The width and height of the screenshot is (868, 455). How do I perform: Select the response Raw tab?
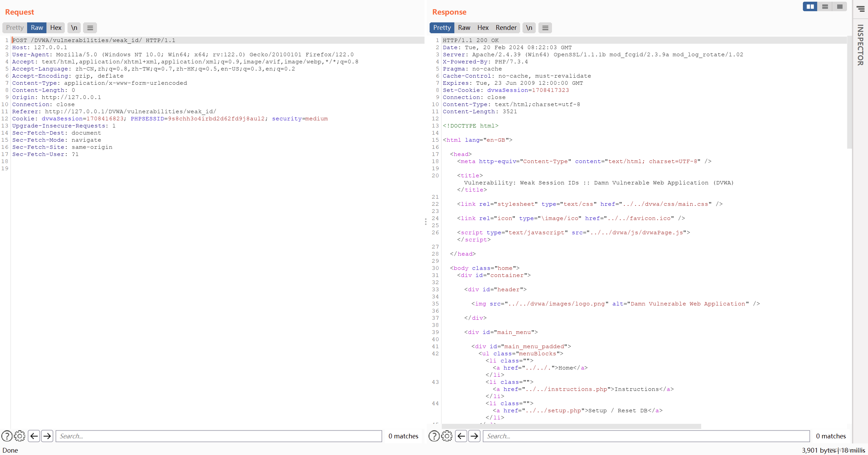(x=464, y=28)
